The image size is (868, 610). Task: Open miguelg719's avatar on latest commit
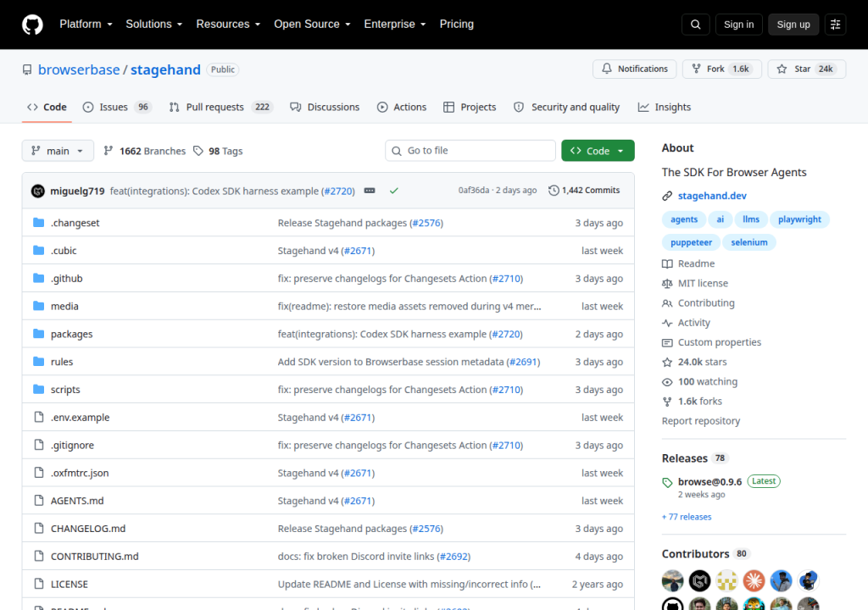click(x=37, y=191)
